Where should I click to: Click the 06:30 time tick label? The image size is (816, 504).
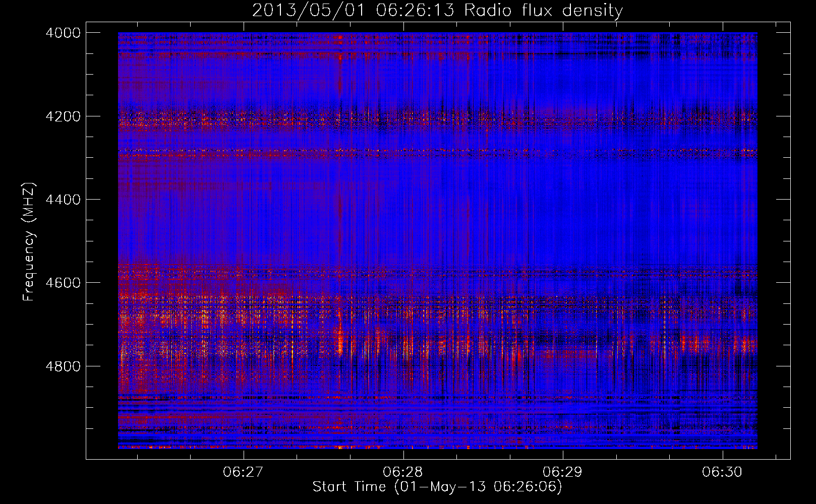(x=722, y=472)
